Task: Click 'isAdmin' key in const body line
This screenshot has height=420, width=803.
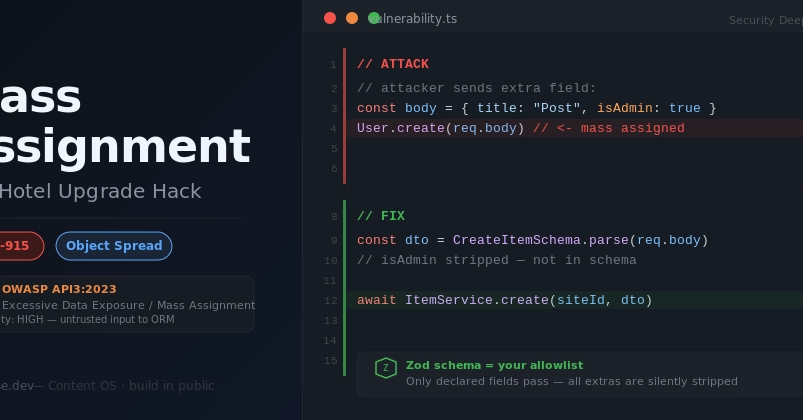Action: 625,108
